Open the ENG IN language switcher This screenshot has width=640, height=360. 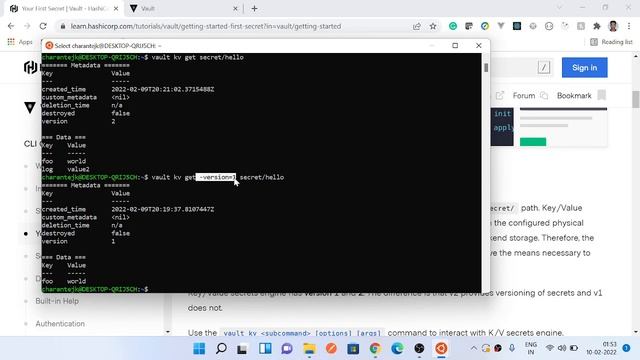(531, 348)
